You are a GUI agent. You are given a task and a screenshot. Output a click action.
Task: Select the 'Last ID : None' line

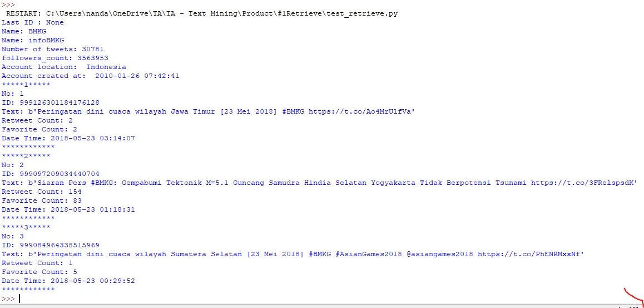click(x=33, y=23)
